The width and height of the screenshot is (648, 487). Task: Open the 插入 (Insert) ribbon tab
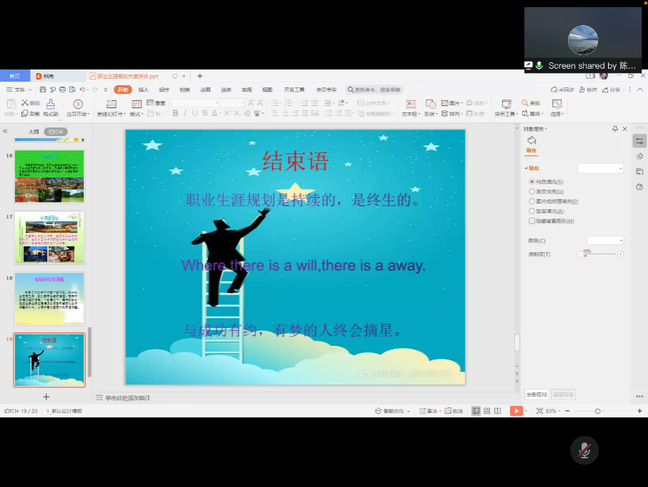point(144,89)
